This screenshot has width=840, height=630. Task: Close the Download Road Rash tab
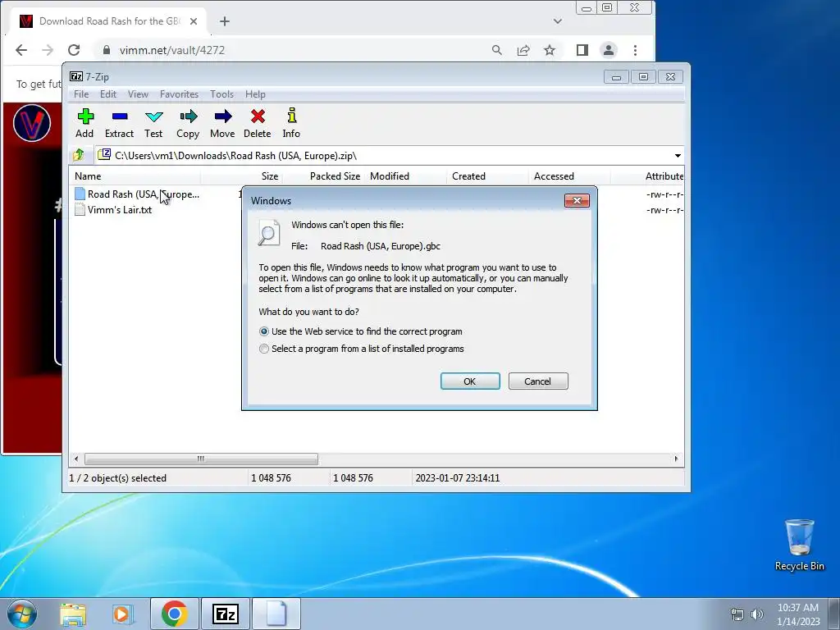(x=194, y=21)
